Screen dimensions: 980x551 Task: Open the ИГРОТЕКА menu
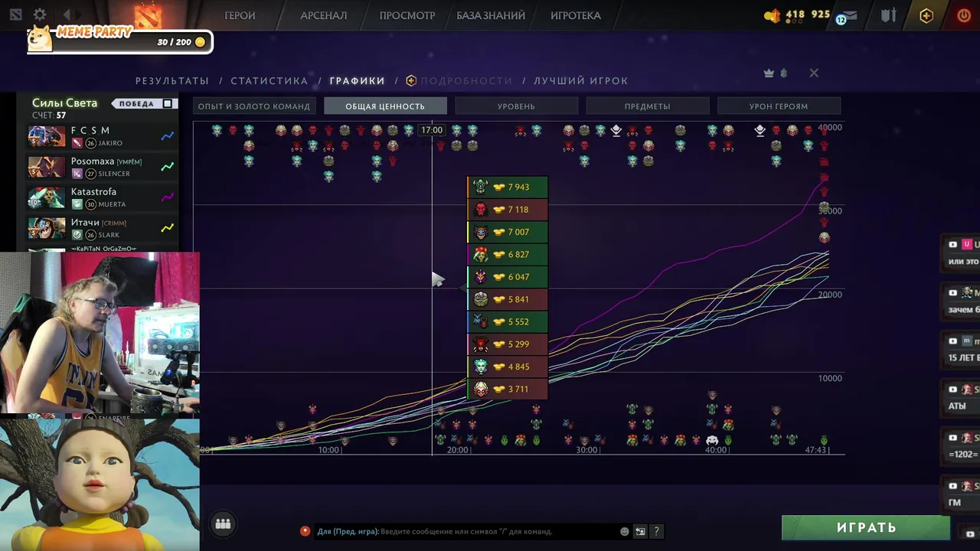[576, 15]
